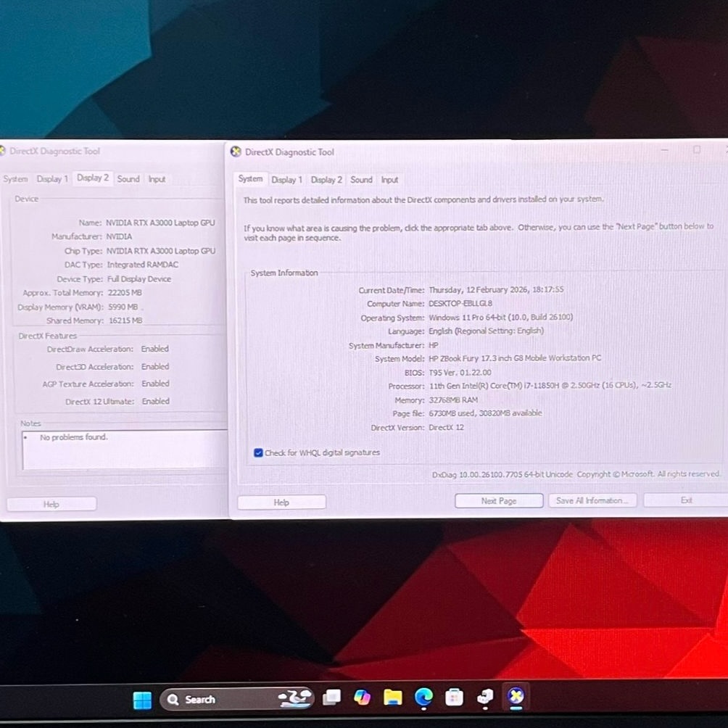Click the Operating System value Windows 11 Pro
The height and width of the screenshot is (728, 728).
pyautogui.click(x=500, y=317)
